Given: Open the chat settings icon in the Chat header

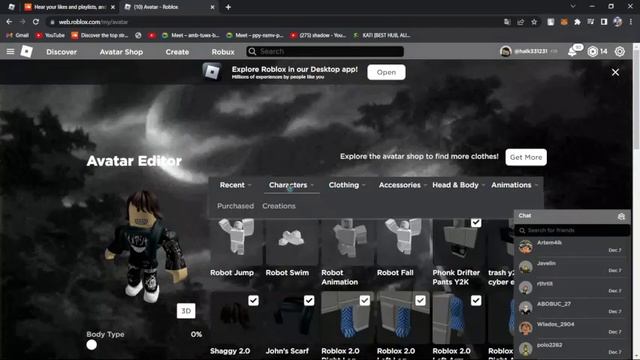Looking at the screenshot, I should (x=621, y=216).
